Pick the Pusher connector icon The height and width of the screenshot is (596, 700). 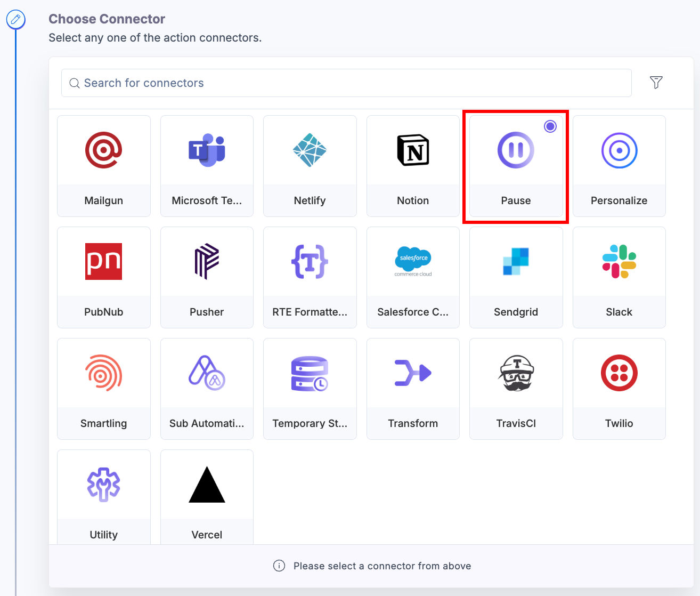[207, 262]
